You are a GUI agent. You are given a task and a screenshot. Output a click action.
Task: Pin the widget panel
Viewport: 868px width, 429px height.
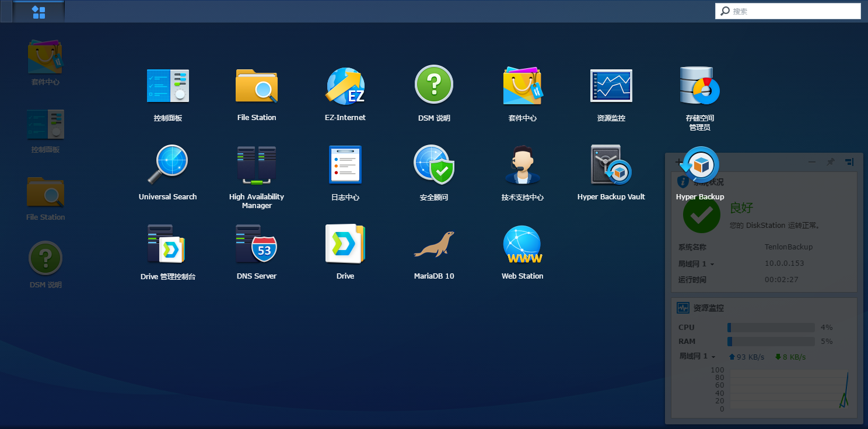831,162
